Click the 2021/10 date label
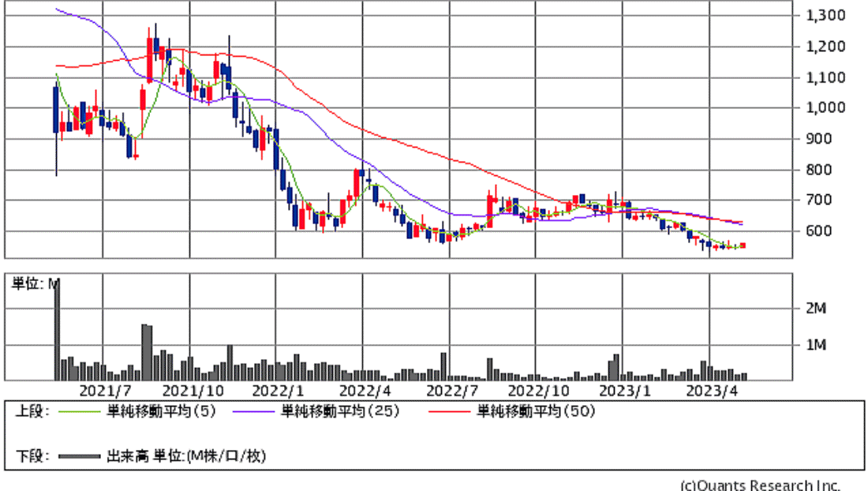The width and height of the screenshot is (868, 491). tap(193, 392)
